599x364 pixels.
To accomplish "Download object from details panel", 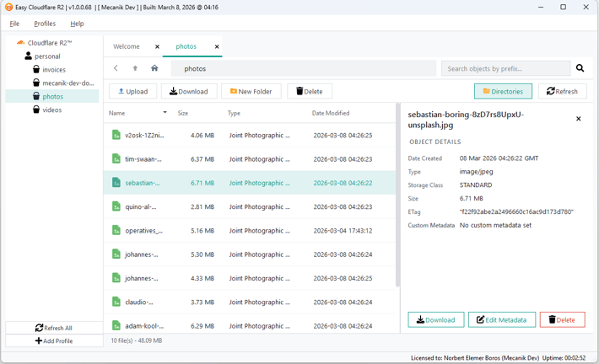I will click(x=436, y=319).
